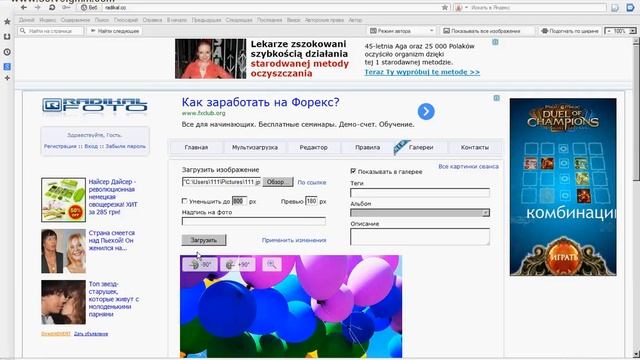Click blue arrow circle in Forex ad
Image resolution: width=640 pixels, height=360 pixels.
[x=426, y=111]
